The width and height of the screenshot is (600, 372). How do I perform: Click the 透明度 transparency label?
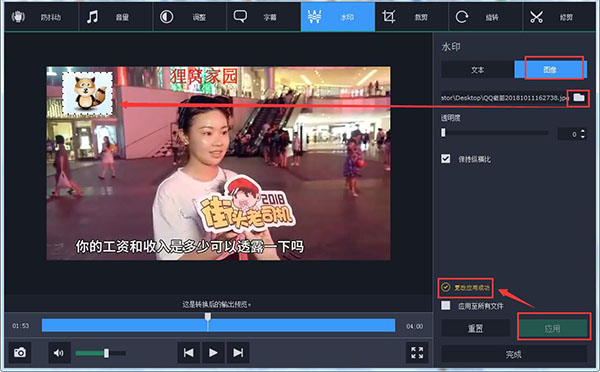450,118
